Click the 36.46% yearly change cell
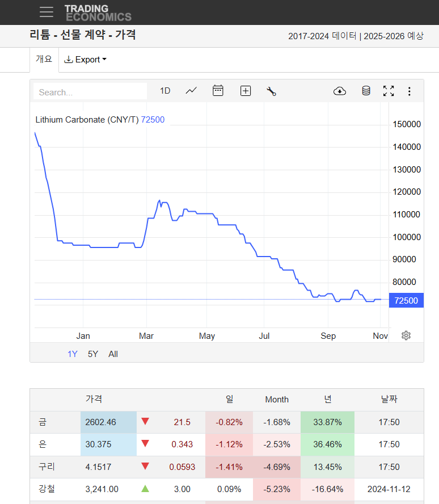 tap(328, 444)
